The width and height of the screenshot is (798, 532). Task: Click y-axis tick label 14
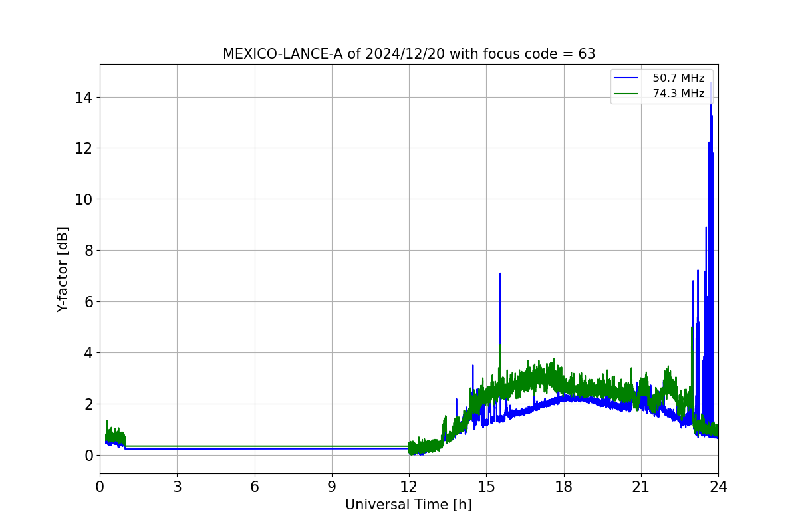(x=85, y=97)
